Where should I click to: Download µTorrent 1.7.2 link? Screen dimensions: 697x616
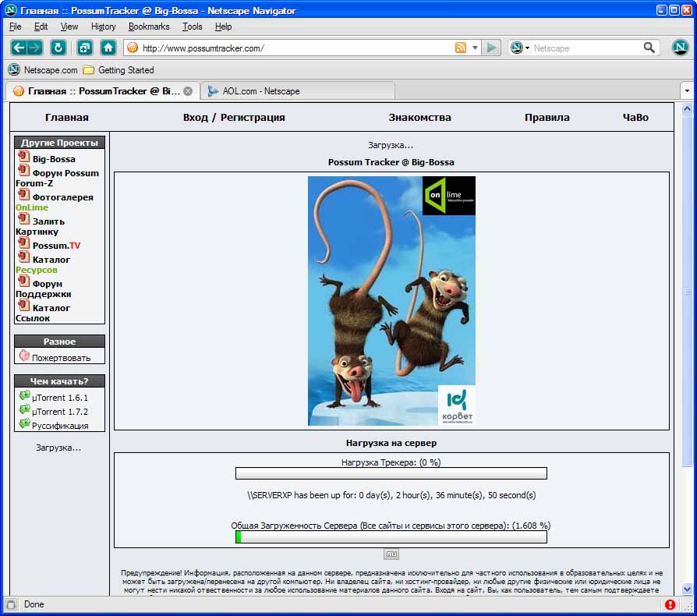pyautogui.click(x=60, y=412)
